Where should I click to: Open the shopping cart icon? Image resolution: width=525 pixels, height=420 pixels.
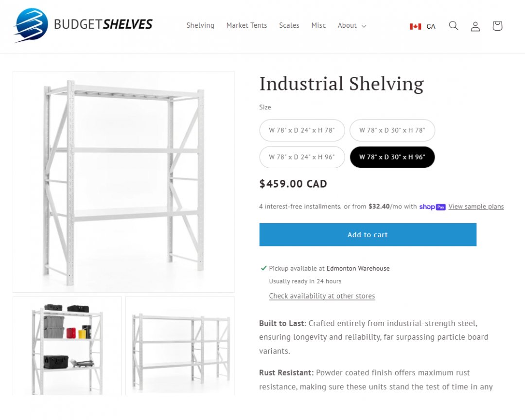(x=497, y=26)
